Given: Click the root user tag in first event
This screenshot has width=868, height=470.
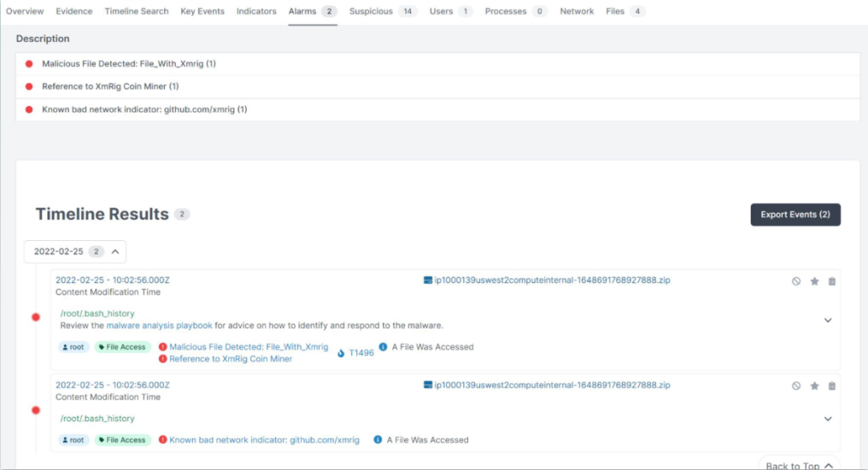Looking at the screenshot, I should [73, 347].
